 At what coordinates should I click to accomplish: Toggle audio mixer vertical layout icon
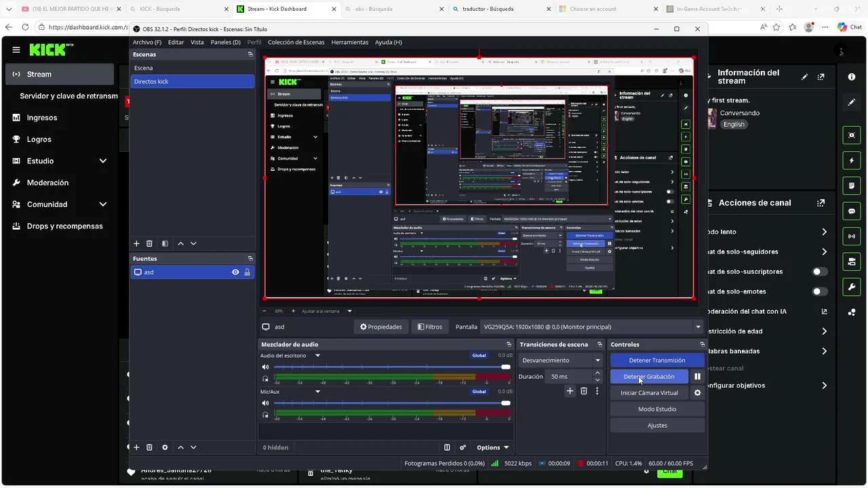(x=447, y=447)
